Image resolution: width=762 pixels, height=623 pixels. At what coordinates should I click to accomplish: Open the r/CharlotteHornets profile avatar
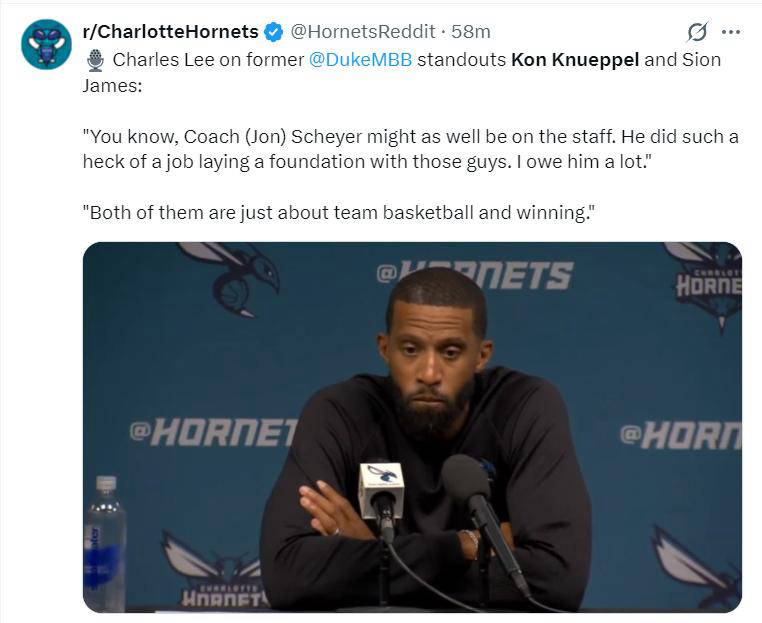click(x=46, y=44)
